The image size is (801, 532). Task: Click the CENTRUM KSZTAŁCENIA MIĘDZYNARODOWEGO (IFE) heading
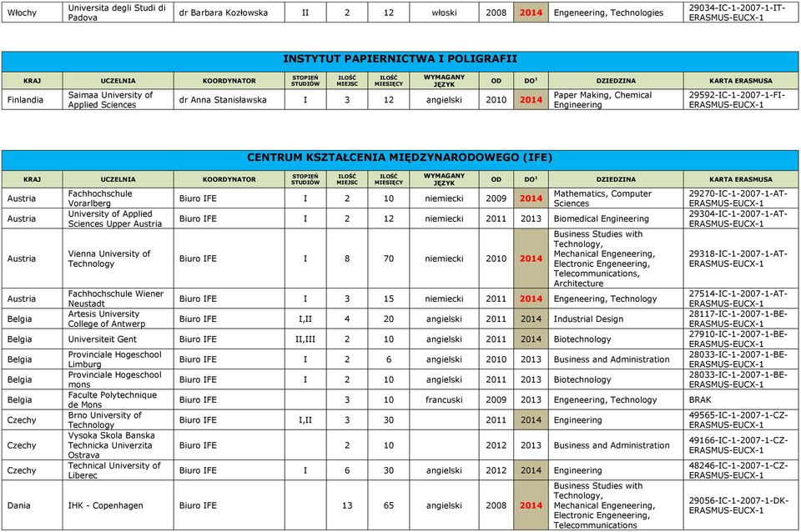coord(400,158)
